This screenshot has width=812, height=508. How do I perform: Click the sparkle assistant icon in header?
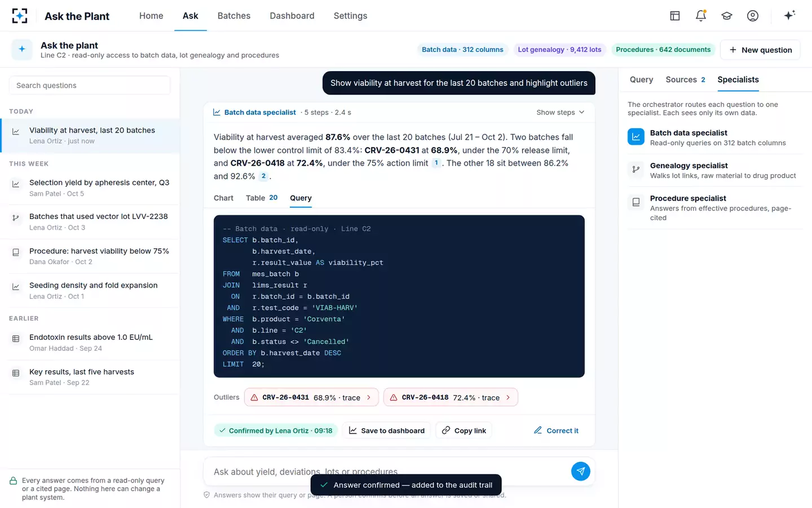pos(789,15)
